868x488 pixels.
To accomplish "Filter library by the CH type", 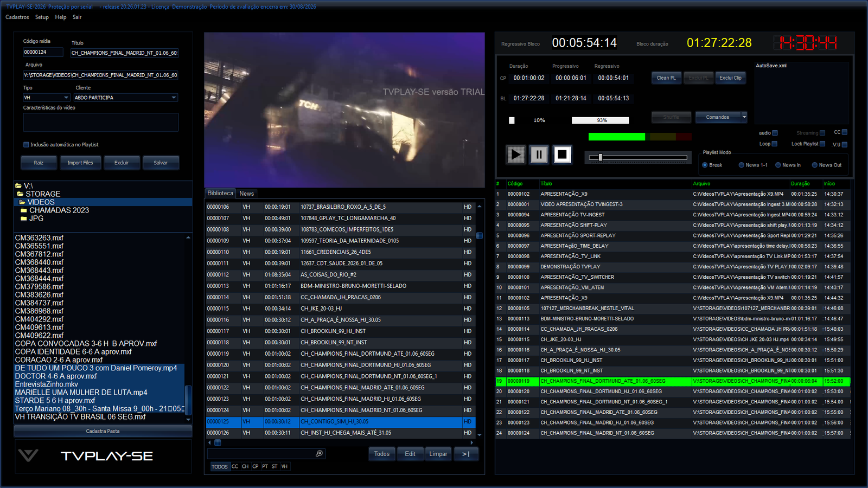I will coord(245,466).
